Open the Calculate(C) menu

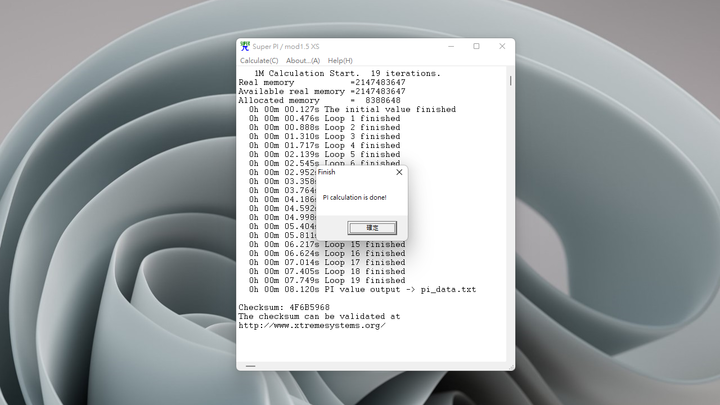(x=259, y=61)
